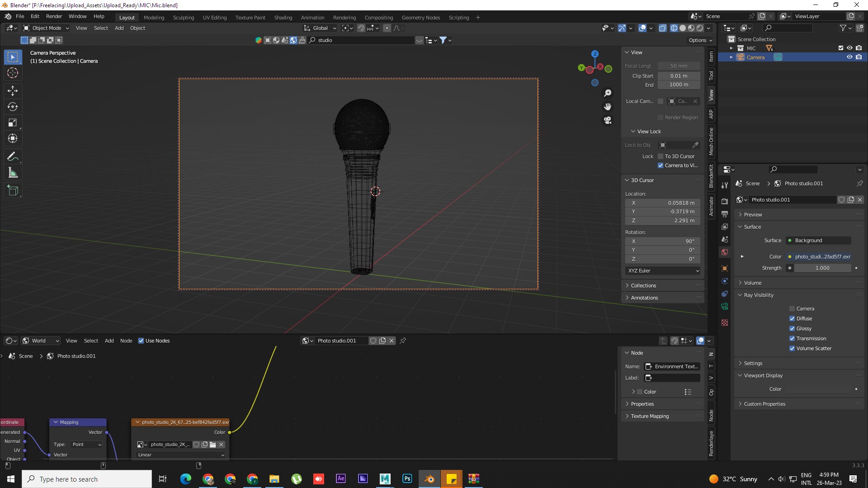Open World properties tab icon
The width and height of the screenshot is (868, 488).
click(x=725, y=252)
